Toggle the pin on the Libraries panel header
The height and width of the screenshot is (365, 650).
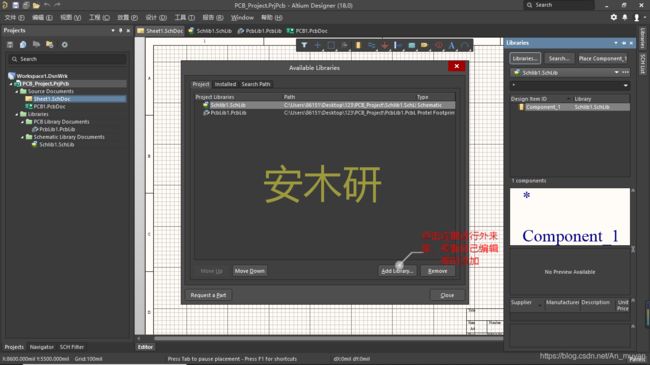tap(623, 43)
